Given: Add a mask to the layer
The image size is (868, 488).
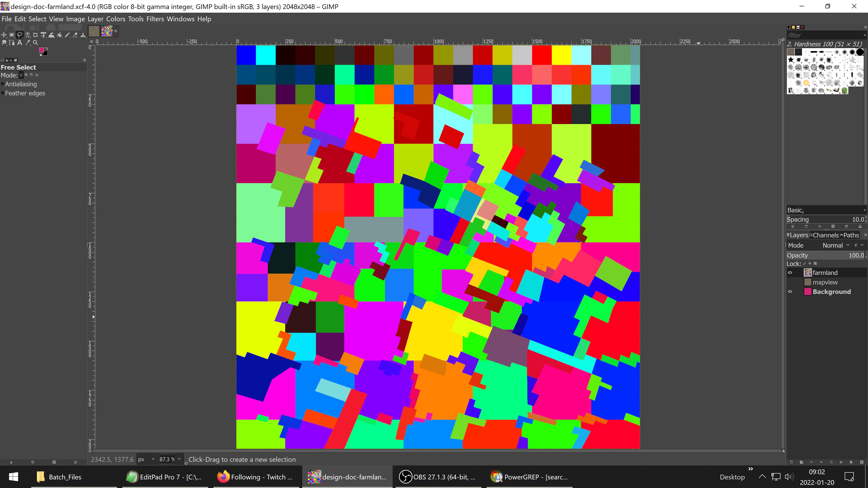Looking at the screenshot, I should point(851,462).
